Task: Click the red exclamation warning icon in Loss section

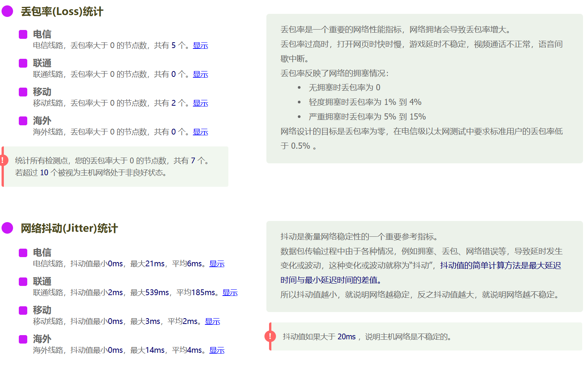Action: (3, 160)
